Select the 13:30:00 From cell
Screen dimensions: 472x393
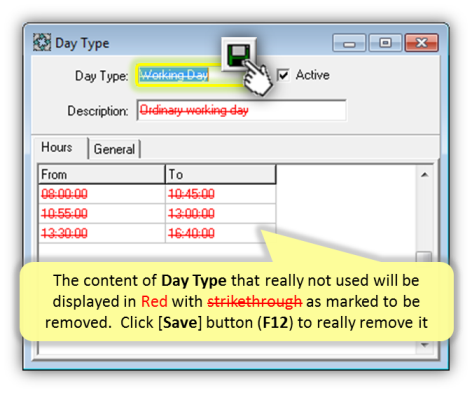click(102, 233)
